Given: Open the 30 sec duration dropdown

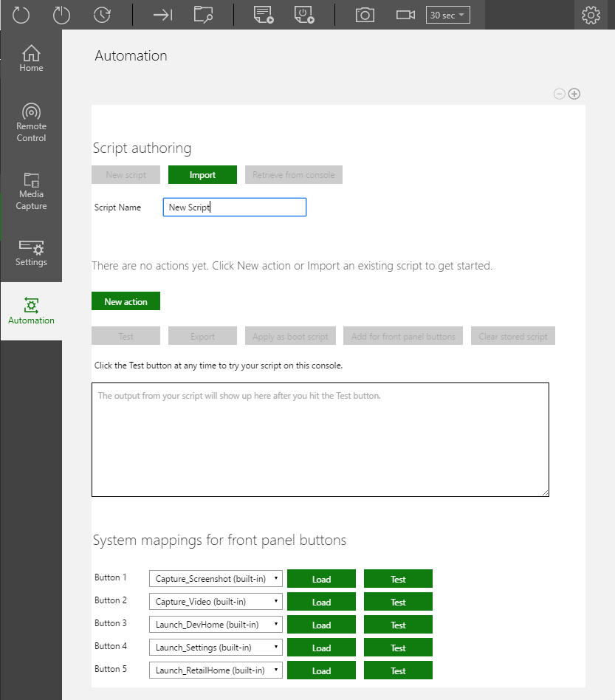Looking at the screenshot, I should [447, 16].
